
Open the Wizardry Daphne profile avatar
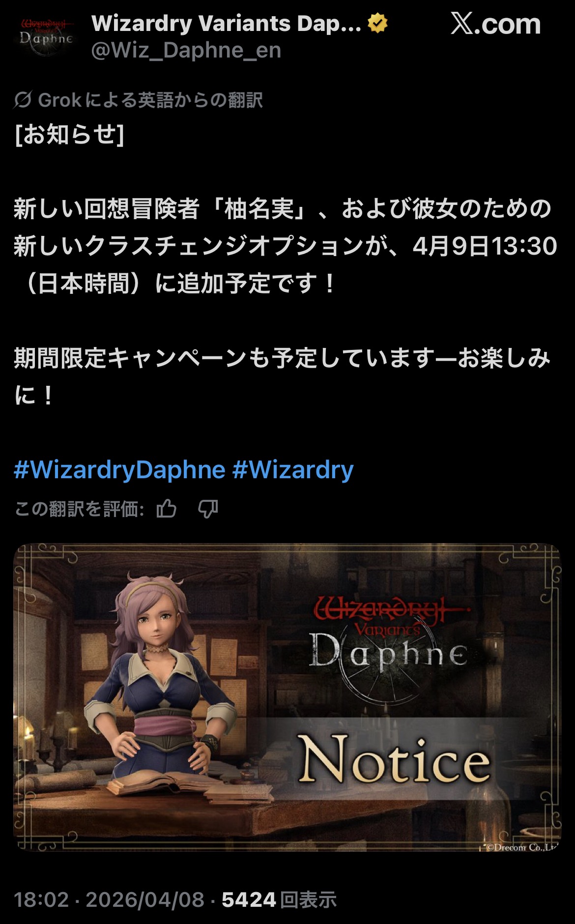coord(47,36)
